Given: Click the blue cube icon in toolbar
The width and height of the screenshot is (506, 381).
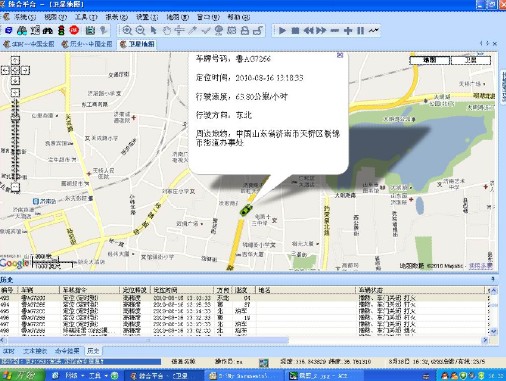Looking at the screenshot, I should (x=9, y=31).
